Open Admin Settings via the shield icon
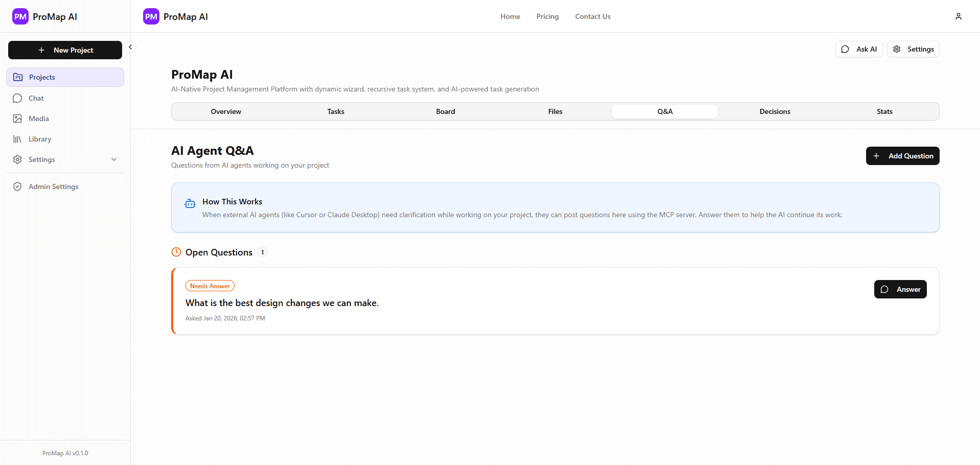 click(18, 186)
